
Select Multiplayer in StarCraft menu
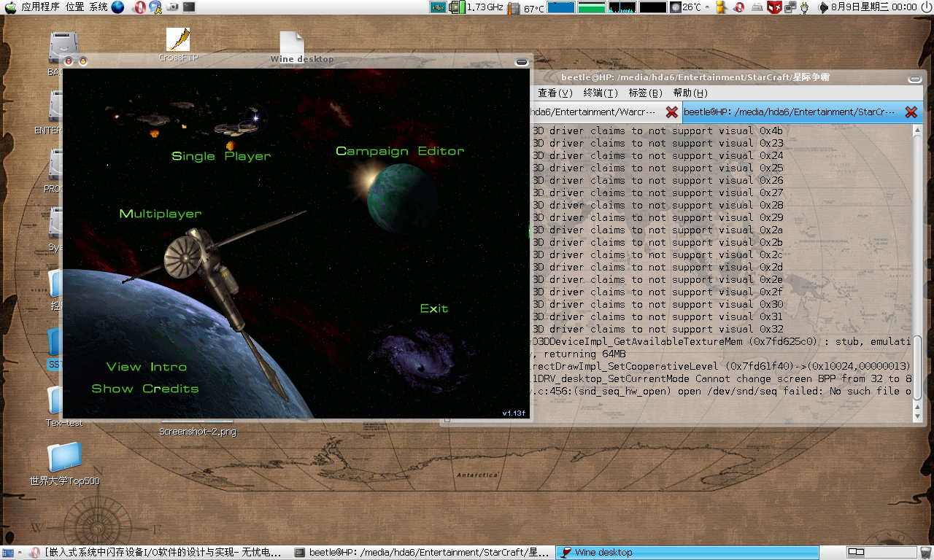click(x=161, y=214)
